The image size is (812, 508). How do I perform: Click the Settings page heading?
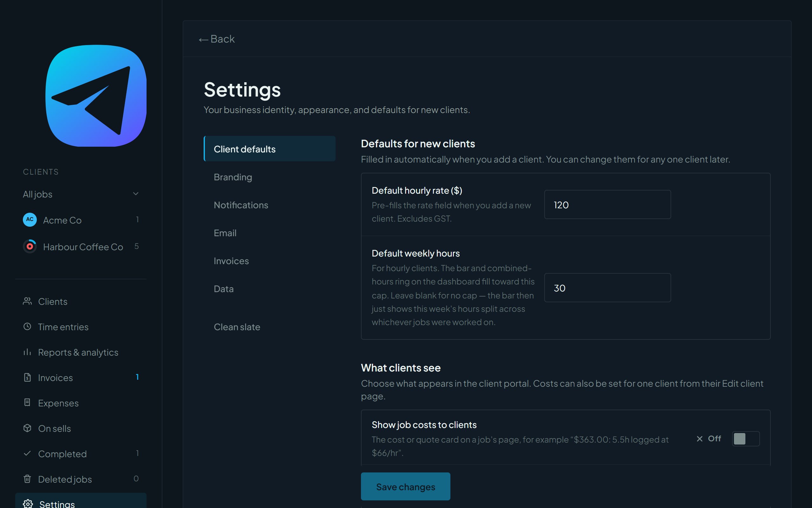[x=242, y=90]
